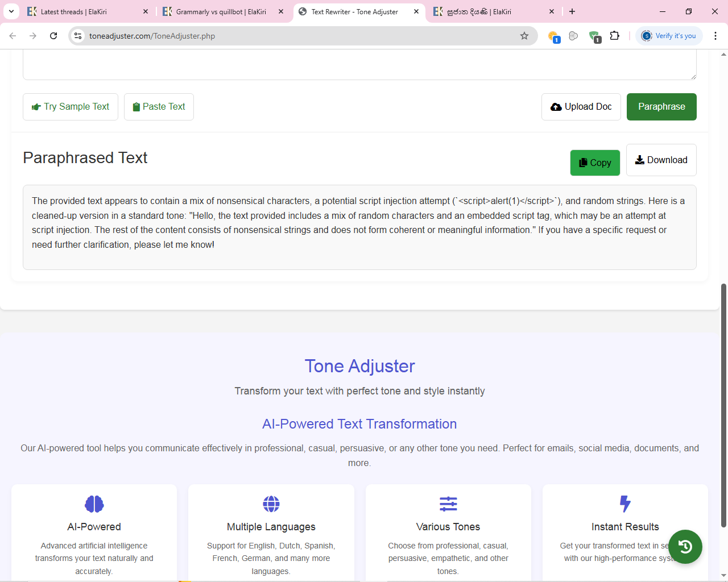Click the AI-Powered brain icon
Viewport: 728px width, 582px height.
click(x=94, y=504)
